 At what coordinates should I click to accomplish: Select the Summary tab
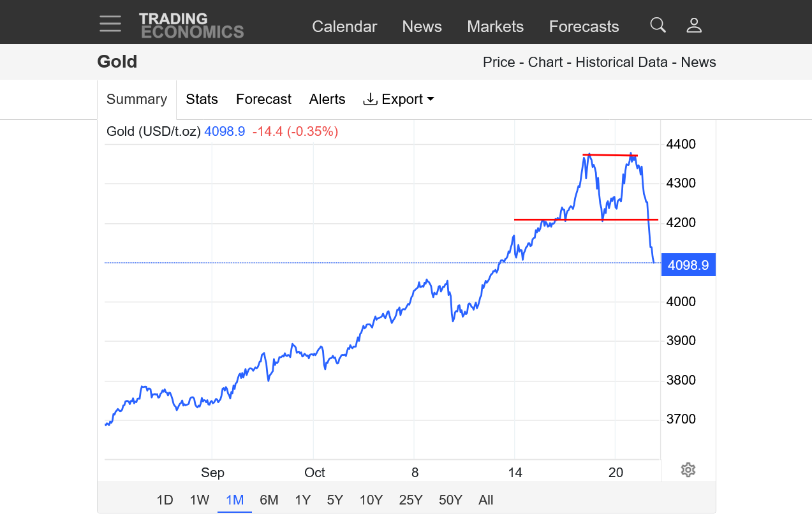tap(137, 99)
